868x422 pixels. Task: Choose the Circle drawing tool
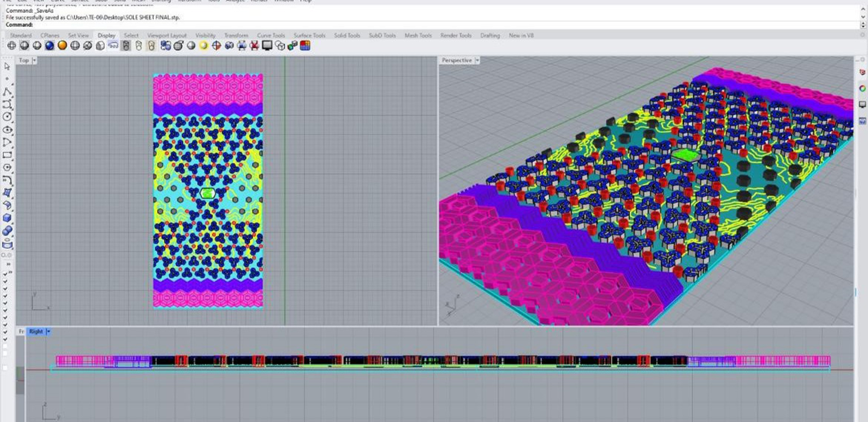click(7, 117)
